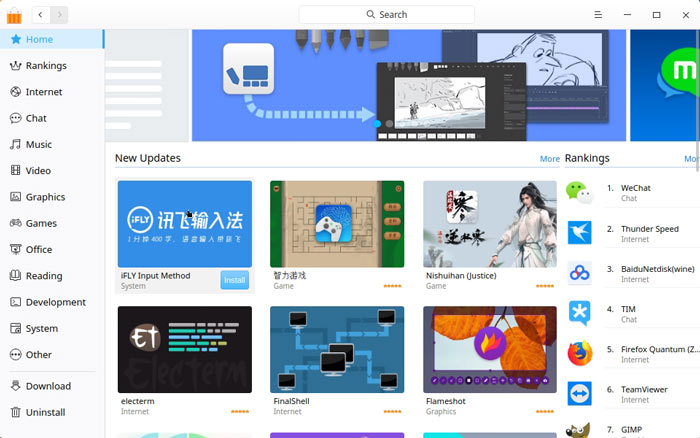Viewport: 700px width, 438px height.
Task: Select the blue carousel indicator dot
Action: [x=377, y=124]
